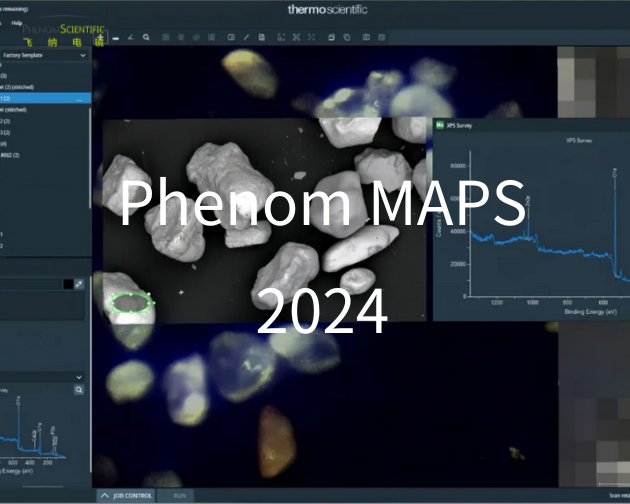
Task: Click the zoom out minus icon
Action: (116, 38)
